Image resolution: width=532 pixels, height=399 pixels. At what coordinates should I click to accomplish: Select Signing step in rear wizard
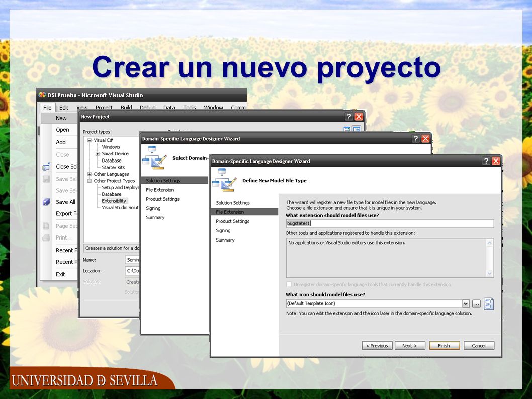pos(153,208)
